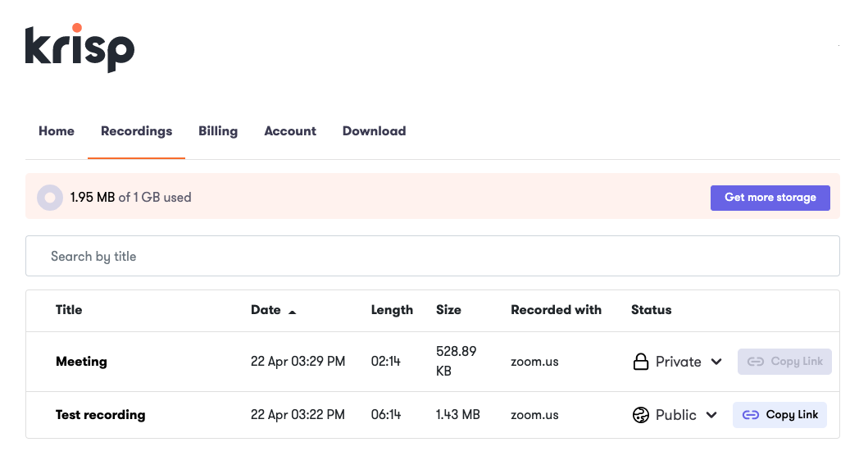Click the storage usage ring icon
Screen dimensions: 868x465
(50, 198)
